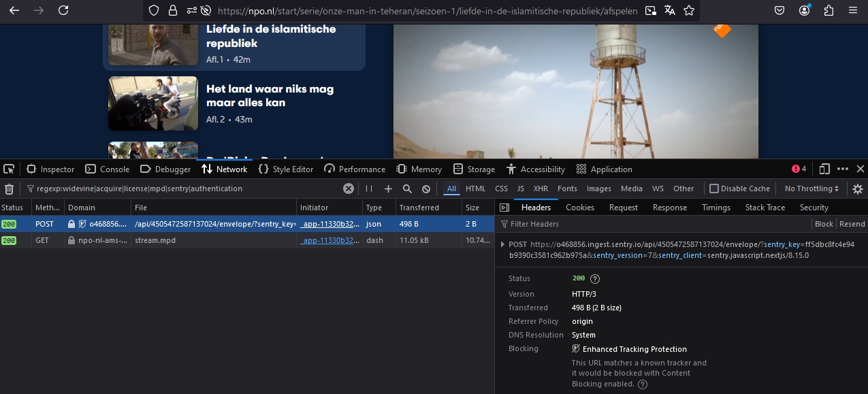Toggle the network details side pane

tap(504, 208)
